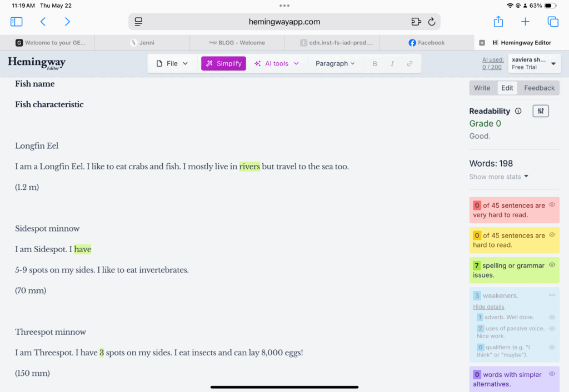
Task: Switch to the Jenni tab
Action: tap(142, 43)
